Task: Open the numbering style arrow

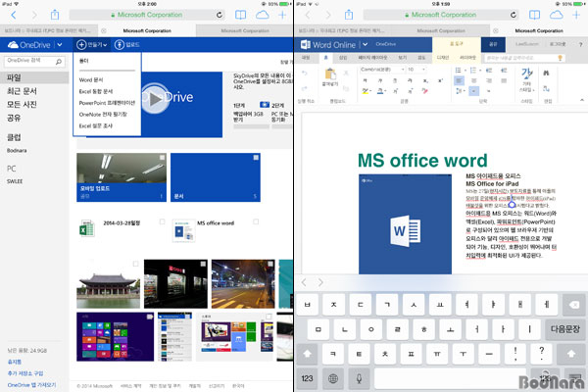Action: 480,71
